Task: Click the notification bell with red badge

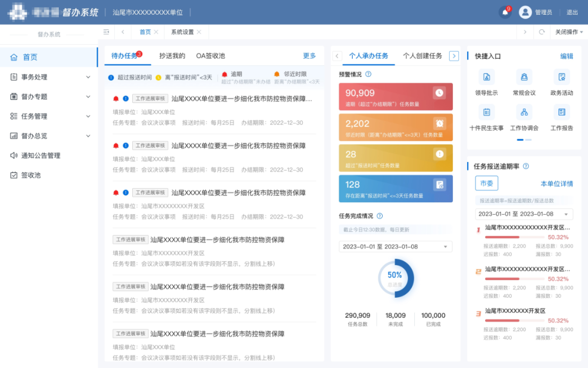Action: [x=504, y=11]
